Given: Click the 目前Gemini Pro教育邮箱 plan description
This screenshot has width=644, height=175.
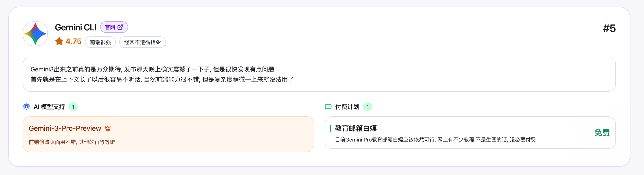Looking at the screenshot, I should click(x=435, y=140).
